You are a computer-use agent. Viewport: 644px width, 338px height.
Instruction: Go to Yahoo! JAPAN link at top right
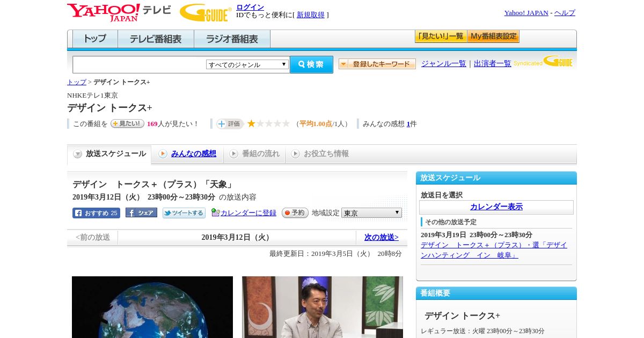click(x=526, y=13)
